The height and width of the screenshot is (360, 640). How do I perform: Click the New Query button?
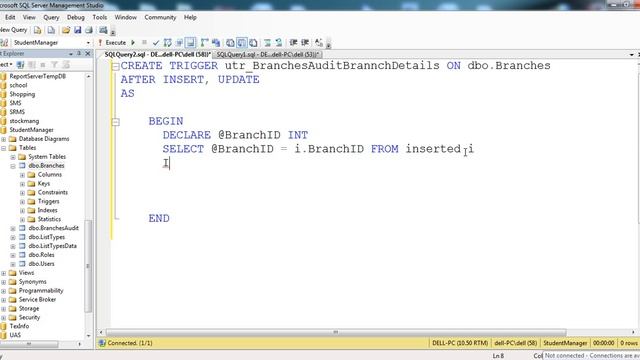coord(13,30)
